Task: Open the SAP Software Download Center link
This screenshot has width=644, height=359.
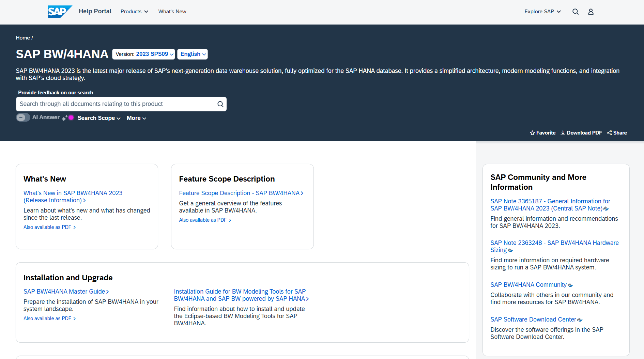Action: 533,319
